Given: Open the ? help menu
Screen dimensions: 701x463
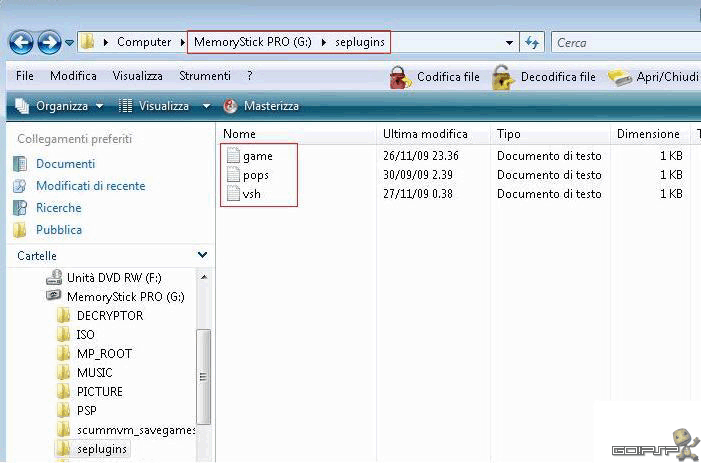Looking at the screenshot, I should 249,76.
